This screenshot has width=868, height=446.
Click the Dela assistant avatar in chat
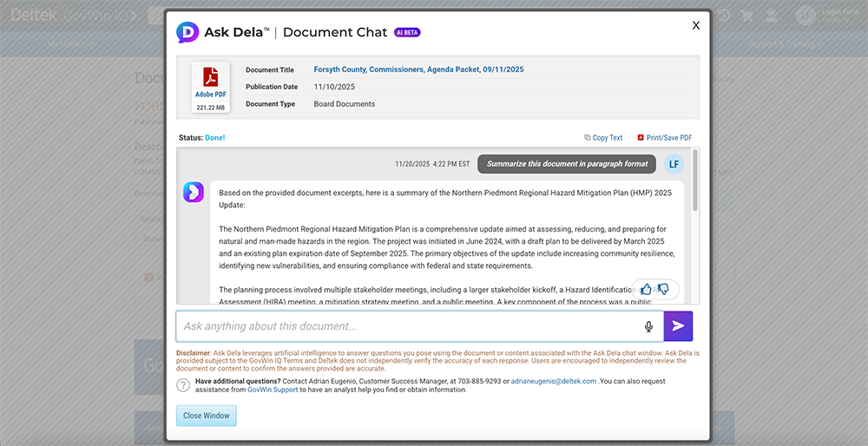[x=193, y=192]
